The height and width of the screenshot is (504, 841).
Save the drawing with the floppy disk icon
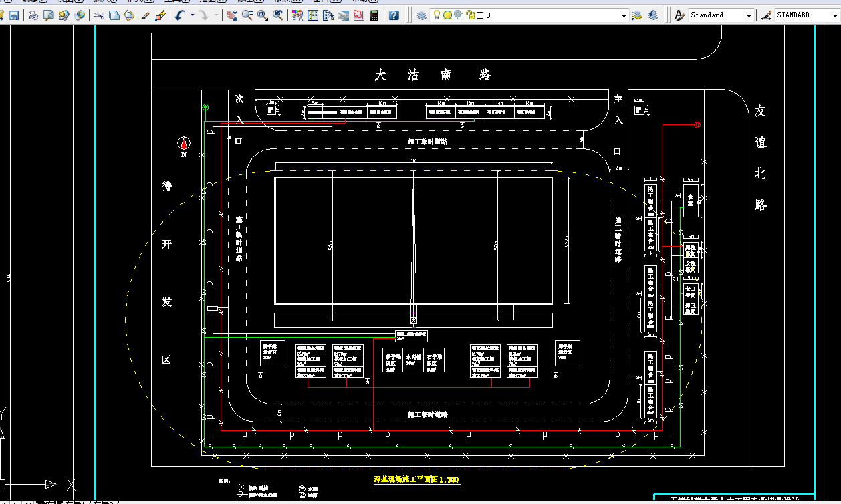13,15
